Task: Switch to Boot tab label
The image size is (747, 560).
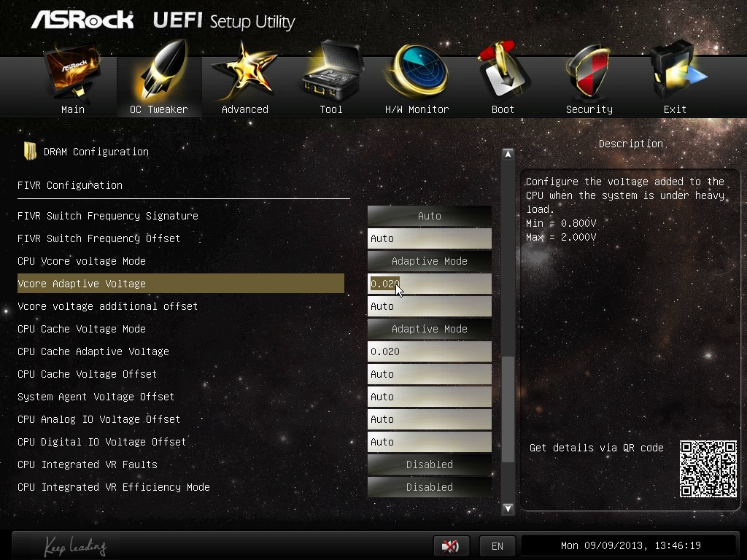Action: pos(503,109)
